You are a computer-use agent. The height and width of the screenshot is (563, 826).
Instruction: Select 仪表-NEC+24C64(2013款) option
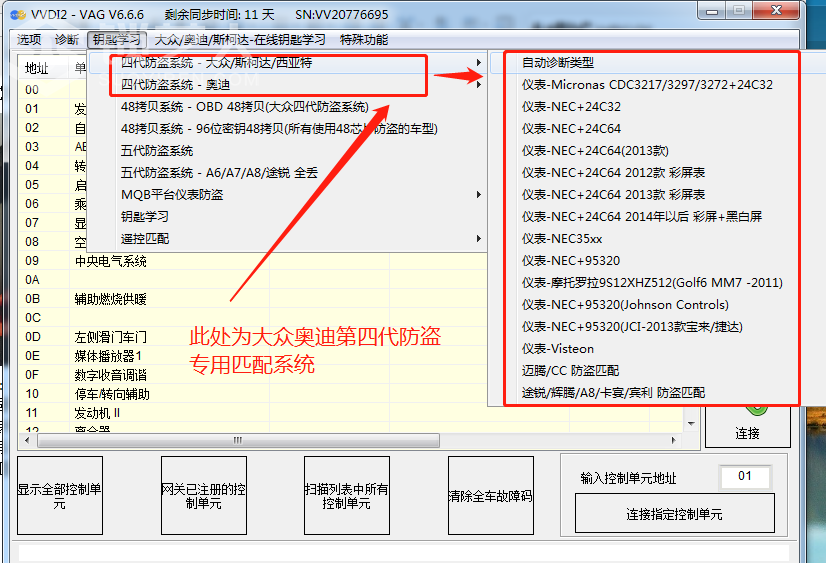coord(595,151)
